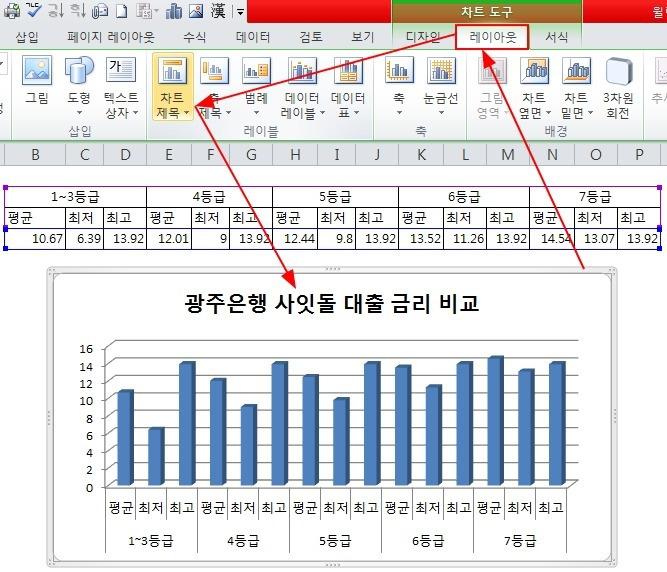Open the 검토 tab
Image resolution: width=667 pixels, height=572 pixels.
pos(311,37)
